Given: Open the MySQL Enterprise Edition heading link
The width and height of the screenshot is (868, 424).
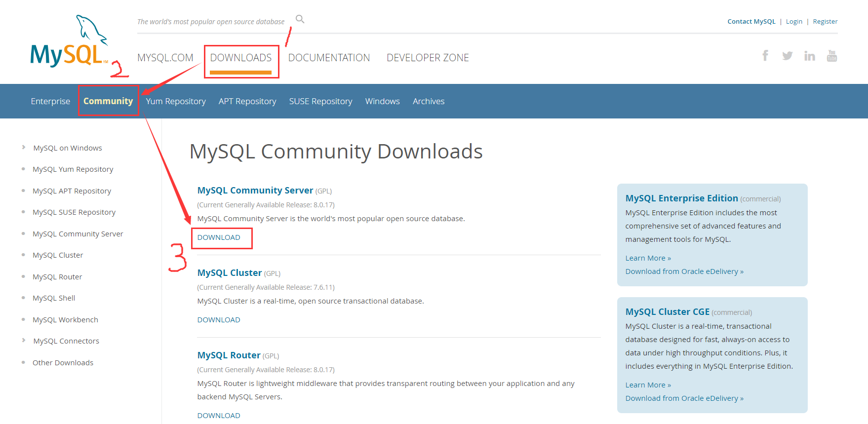Looking at the screenshot, I should click(x=682, y=198).
